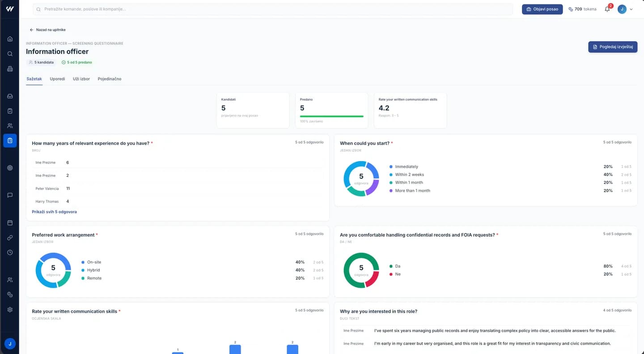Click the Kandidati summary card
Image resolution: width=644 pixels, height=354 pixels.
pos(253,111)
